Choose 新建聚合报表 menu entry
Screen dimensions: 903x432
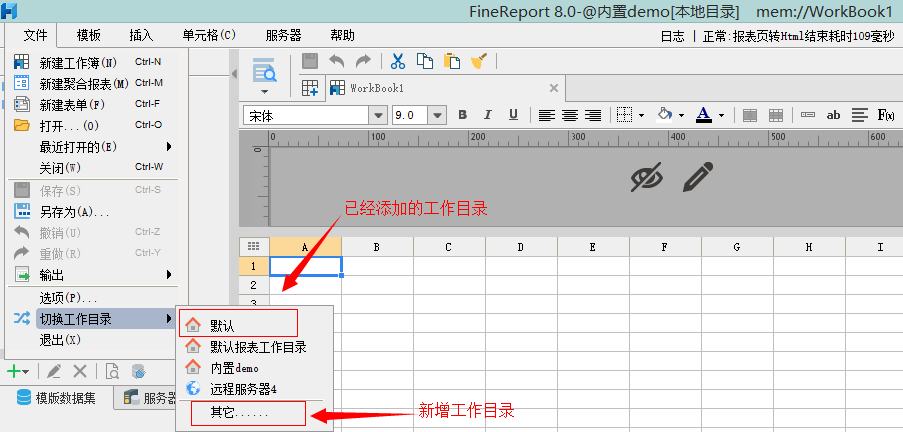point(92,84)
